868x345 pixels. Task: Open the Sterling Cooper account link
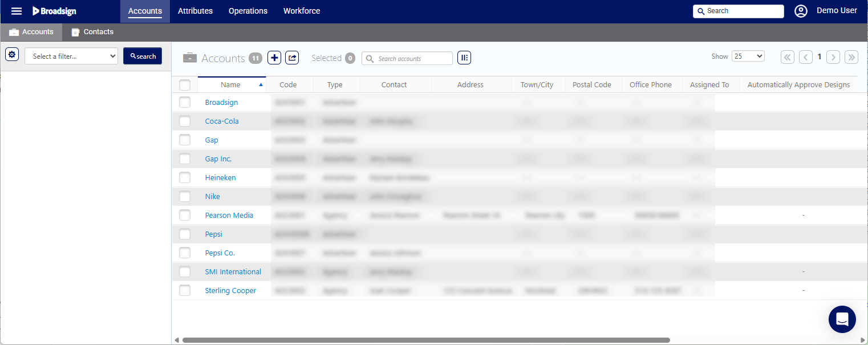(x=230, y=291)
